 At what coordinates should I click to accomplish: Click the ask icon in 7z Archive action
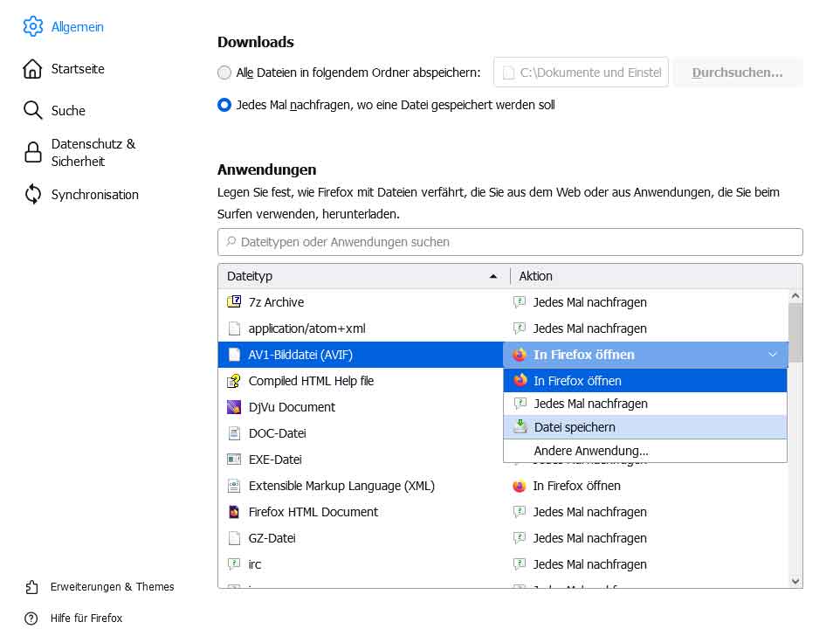pos(520,302)
